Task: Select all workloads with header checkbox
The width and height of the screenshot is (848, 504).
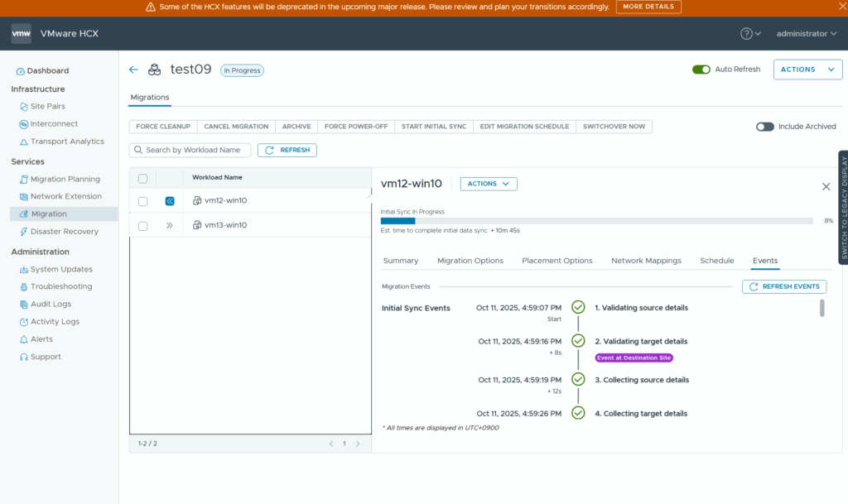Action: 143,178
